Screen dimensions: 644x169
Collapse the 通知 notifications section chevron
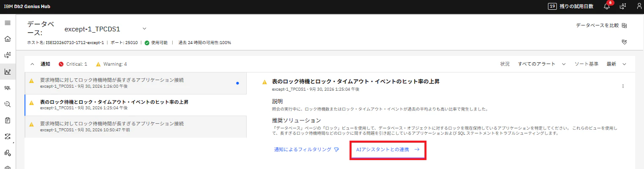coord(33,64)
